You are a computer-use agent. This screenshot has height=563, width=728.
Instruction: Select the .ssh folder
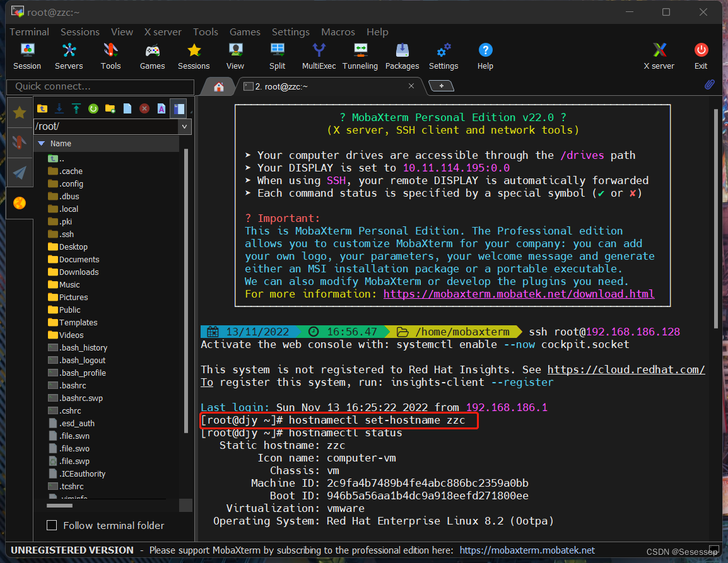[61, 235]
